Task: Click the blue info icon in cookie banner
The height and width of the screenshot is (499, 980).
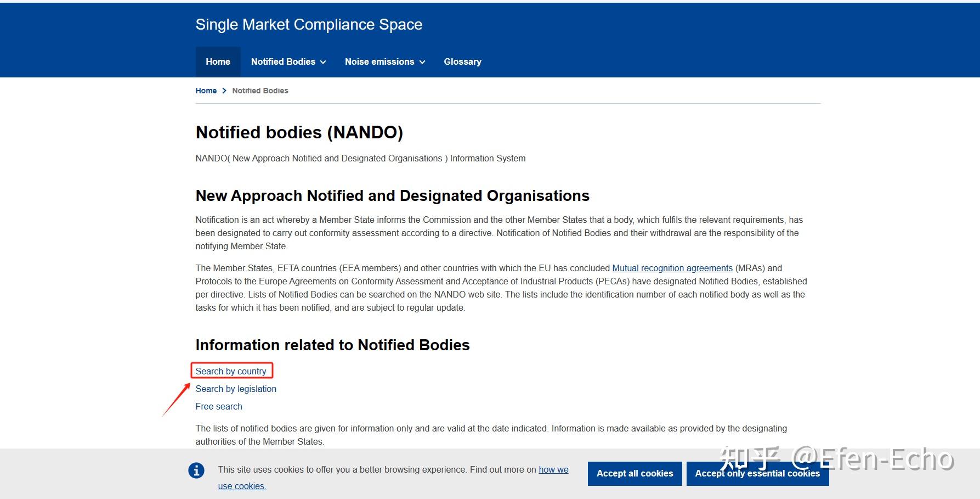Action: pyautogui.click(x=196, y=470)
